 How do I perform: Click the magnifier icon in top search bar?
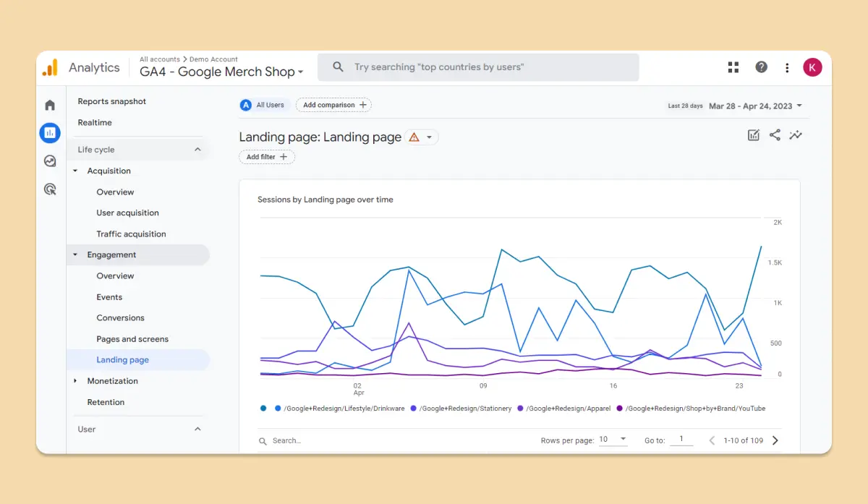pos(338,67)
